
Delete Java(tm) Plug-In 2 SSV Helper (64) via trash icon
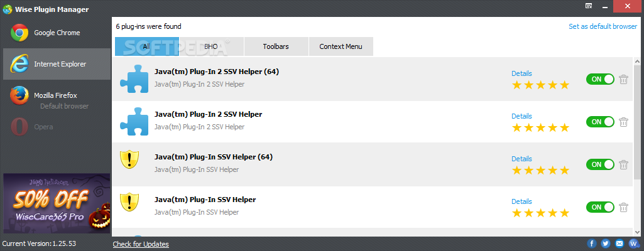(x=623, y=79)
